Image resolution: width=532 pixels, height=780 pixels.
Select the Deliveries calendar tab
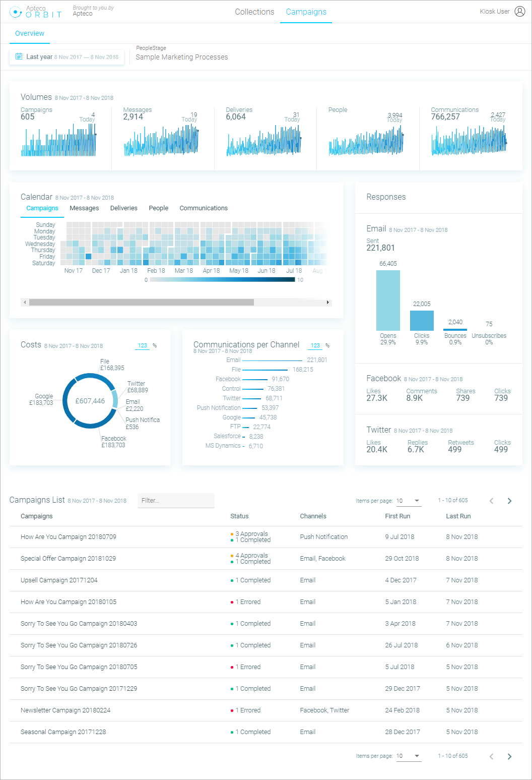pyautogui.click(x=123, y=208)
